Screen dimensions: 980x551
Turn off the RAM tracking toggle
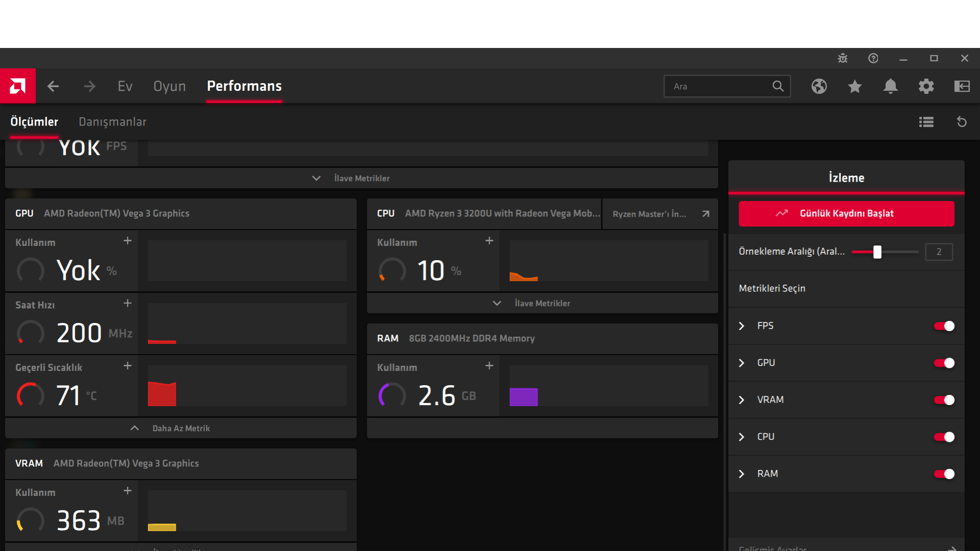[944, 474]
